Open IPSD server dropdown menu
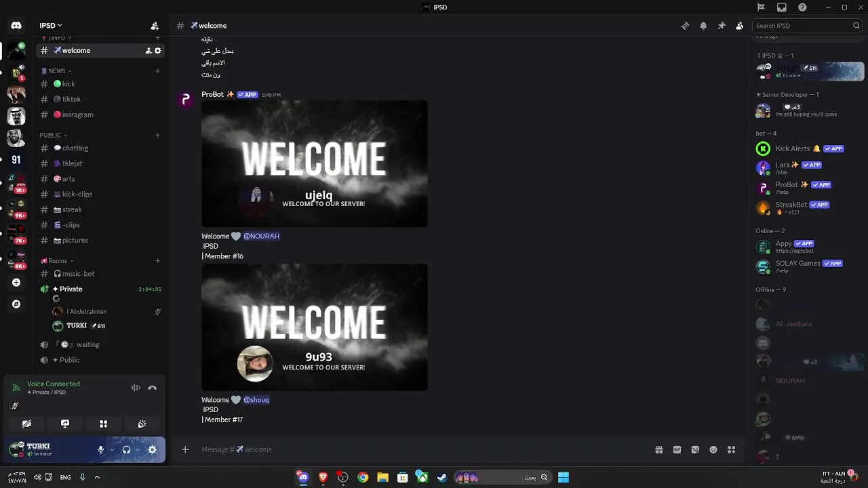Screen dimensions: 868x488 (51, 26)
